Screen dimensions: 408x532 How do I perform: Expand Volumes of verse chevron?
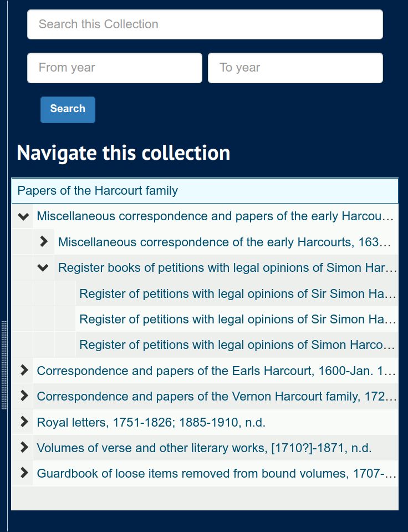[23, 448]
